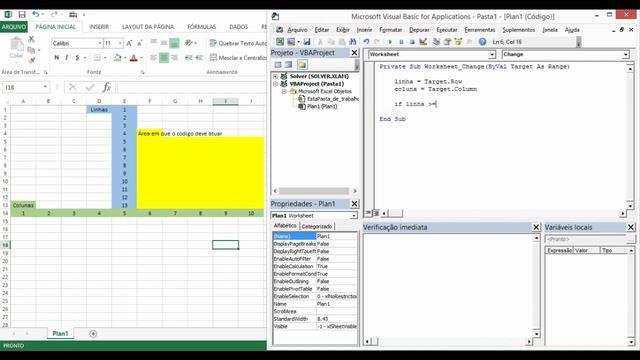Toggle align left in Excel ribbon
640x360 pixels.
pyautogui.click(x=153, y=58)
